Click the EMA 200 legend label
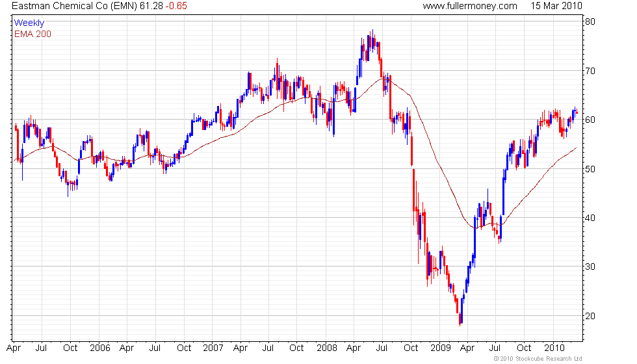637x364 pixels. (32, 34)
